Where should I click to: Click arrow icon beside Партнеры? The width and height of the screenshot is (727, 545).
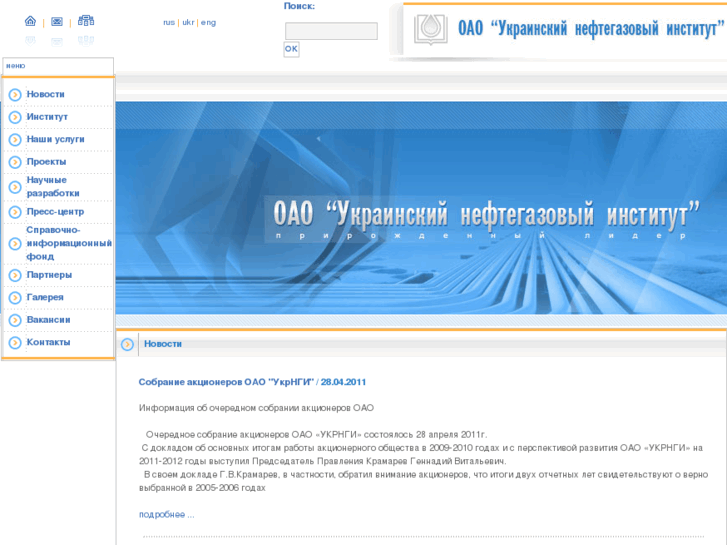15,275
